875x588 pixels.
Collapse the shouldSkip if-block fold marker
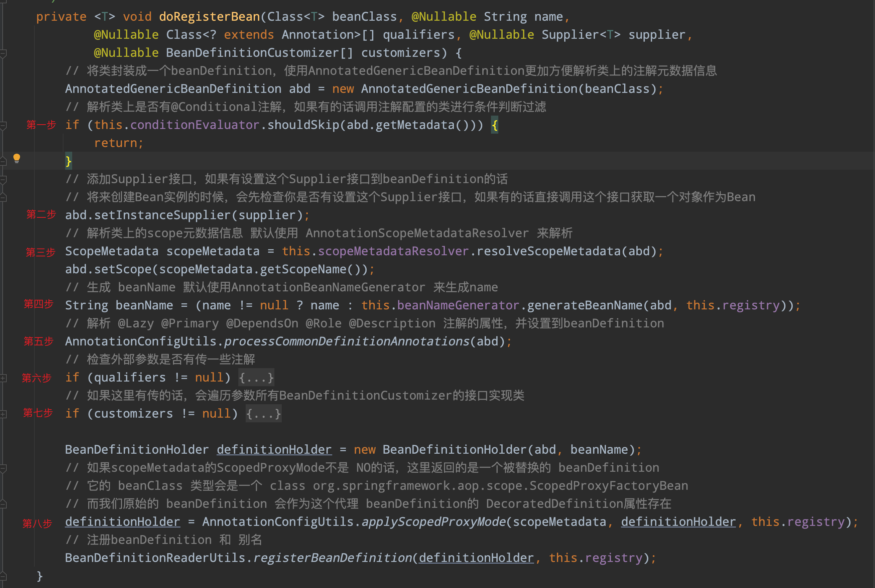tap(3, 126)
